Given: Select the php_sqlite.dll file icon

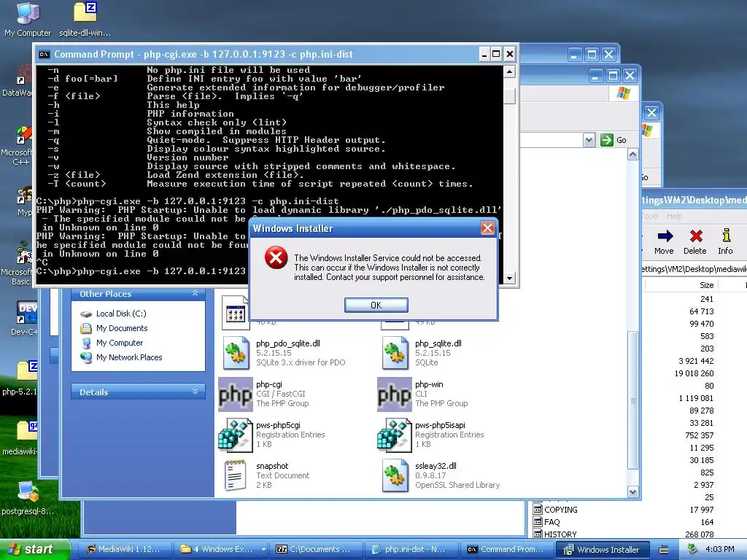Looking at the screenshot, I should coord(395,353).
